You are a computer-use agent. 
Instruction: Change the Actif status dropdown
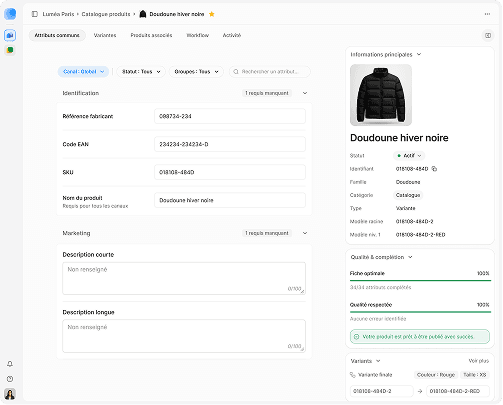pyautogui.click(x=409, y=156)
